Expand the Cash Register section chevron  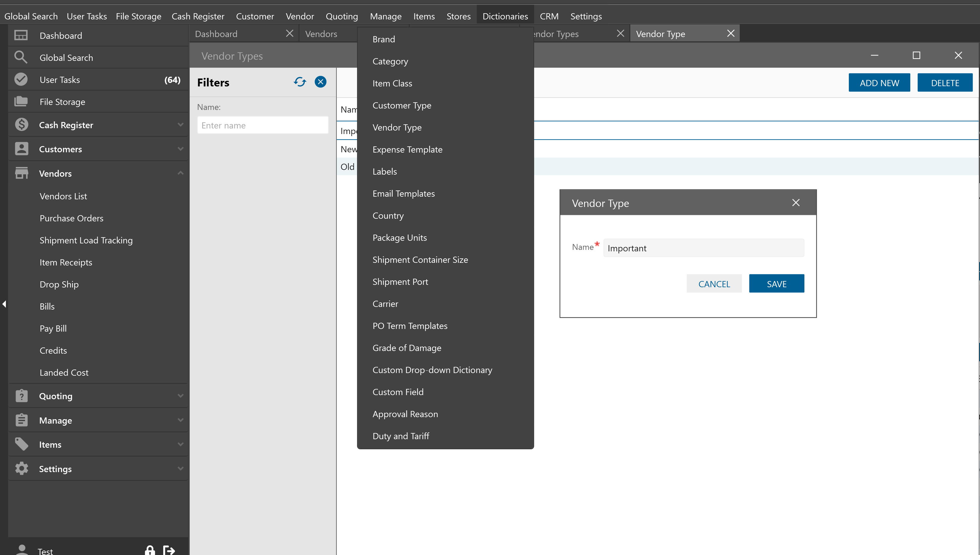click(x=180, y=125)
